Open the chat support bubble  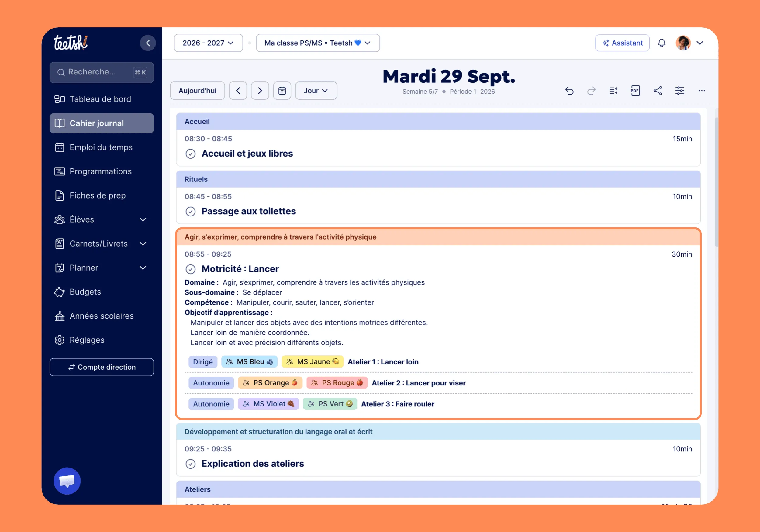point(67,481)
